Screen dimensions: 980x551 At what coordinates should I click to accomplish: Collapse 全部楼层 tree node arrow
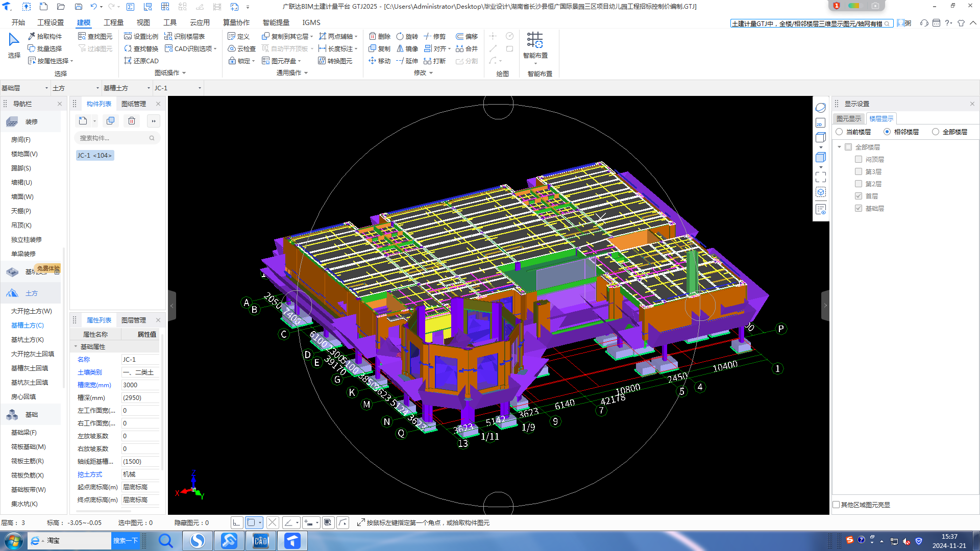tap(839, 147)
